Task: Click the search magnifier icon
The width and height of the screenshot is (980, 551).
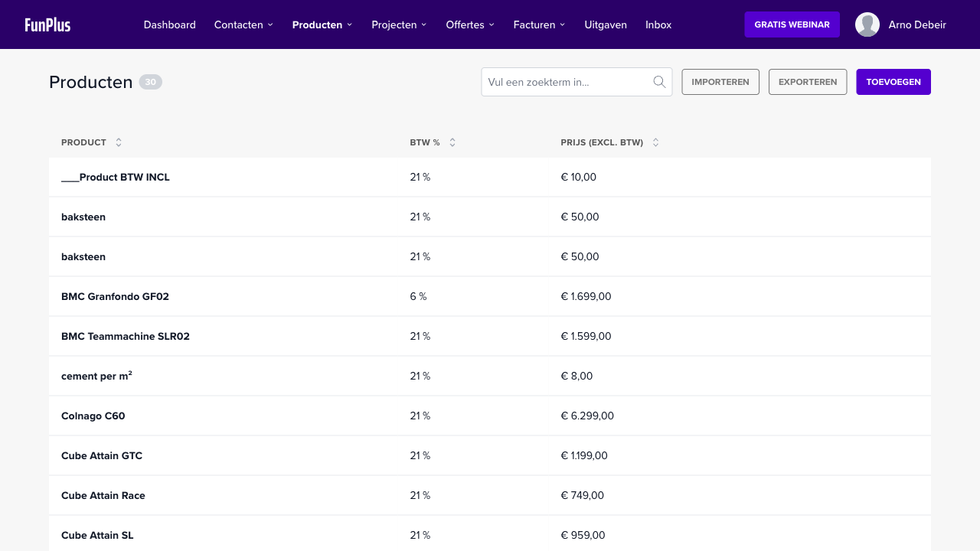Action: (659, 82)
